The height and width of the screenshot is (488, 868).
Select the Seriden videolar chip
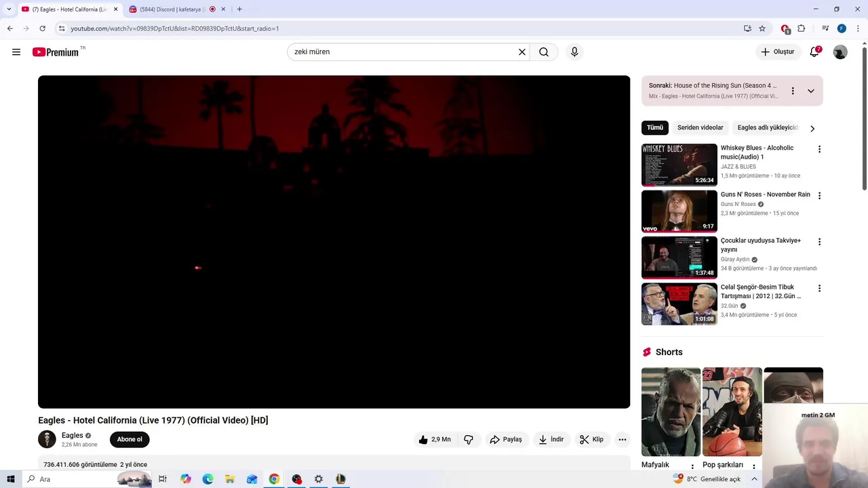[x=700, y=127]
